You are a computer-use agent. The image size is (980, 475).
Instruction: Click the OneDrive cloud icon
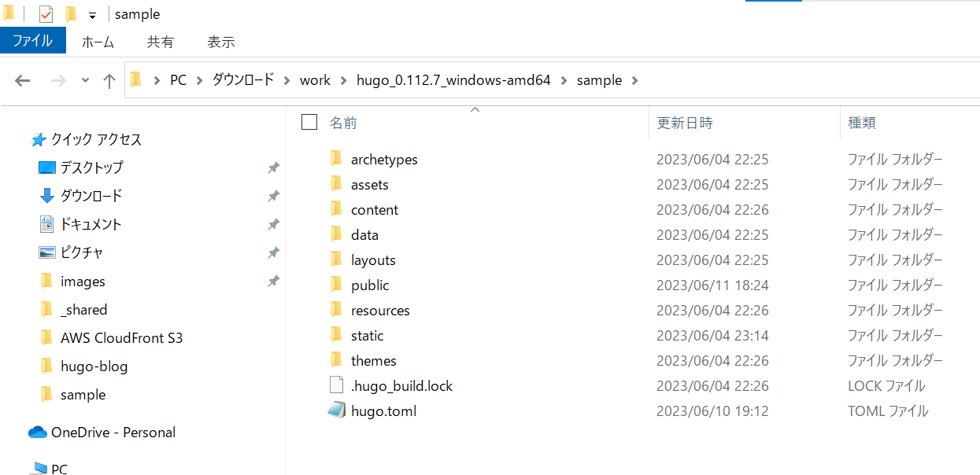pos(37,432)
